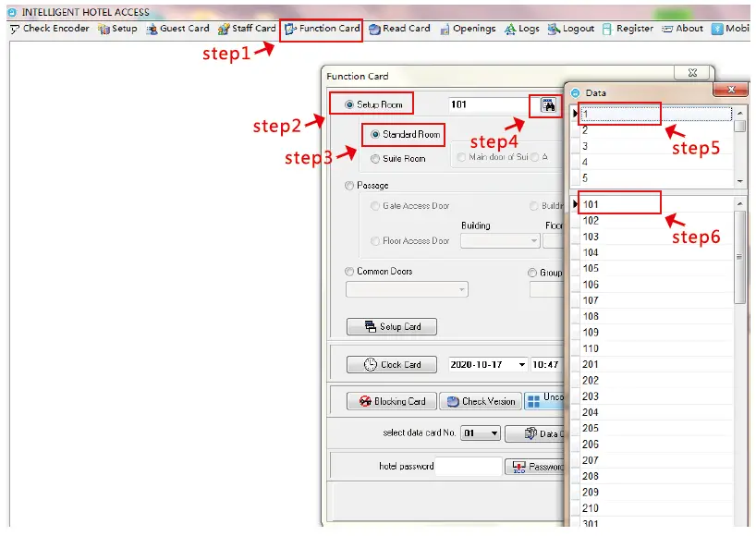The image size is (756, 536).
Task: Open Check Encoder from the toolbar
Action: pos(50,29)
